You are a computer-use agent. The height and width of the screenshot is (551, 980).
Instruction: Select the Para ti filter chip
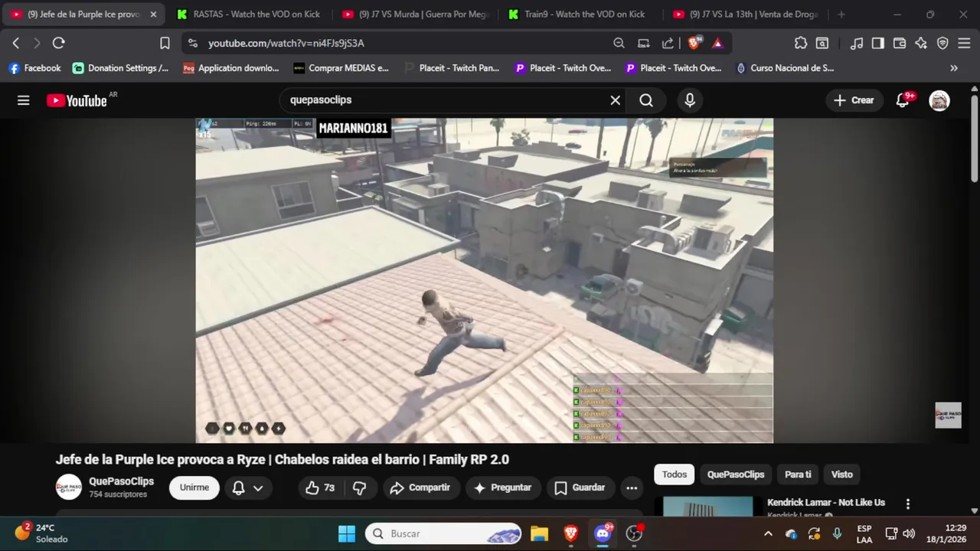[x=798, y=474]
